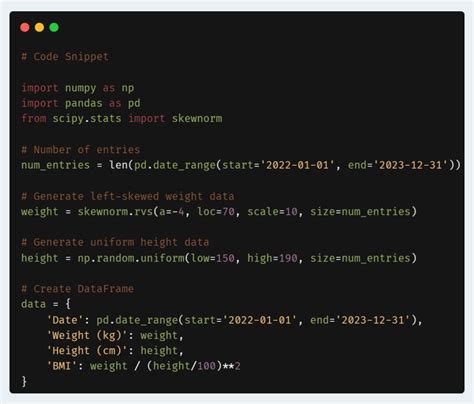This screenshot has height=404, width=474.
Task: Click the '# Code Snippet' comment
Action: [x=65, y=56]
